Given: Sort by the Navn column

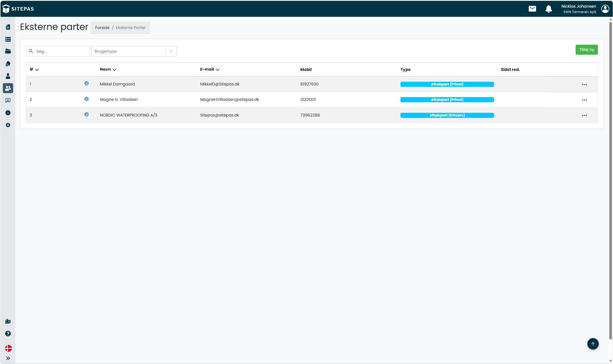Looking at the screenshot, I should (x=108, y=69).
